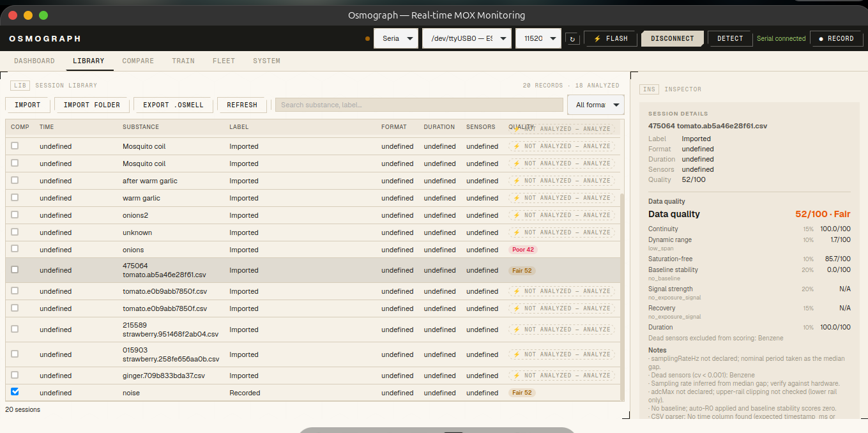The height and width of the screenshot is (433, 868).
Task: Select the noise session name
Action: coord(131,393)
